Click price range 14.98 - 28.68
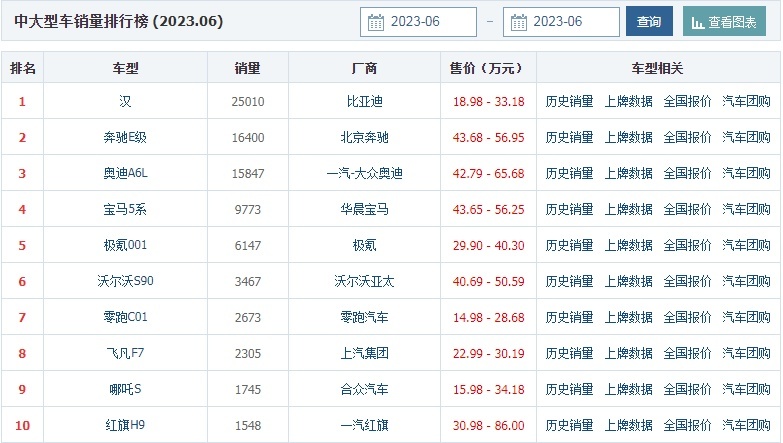 [x=488, y=318]
